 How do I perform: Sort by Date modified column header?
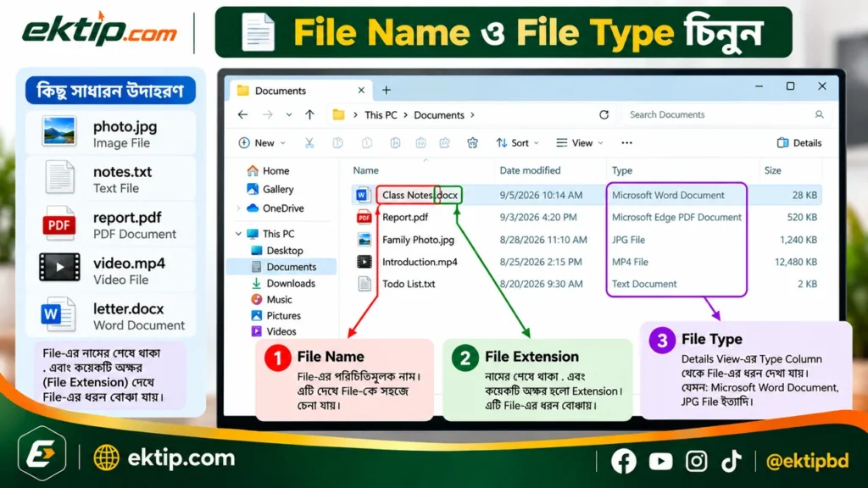[530, 170]
